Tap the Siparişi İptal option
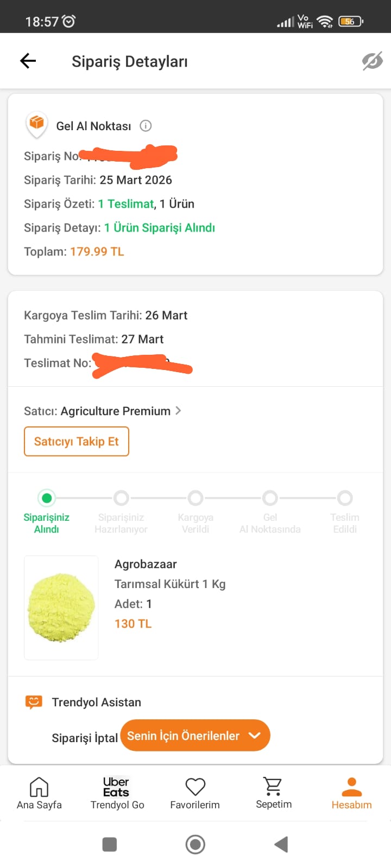391x868 pixels. 84,738
